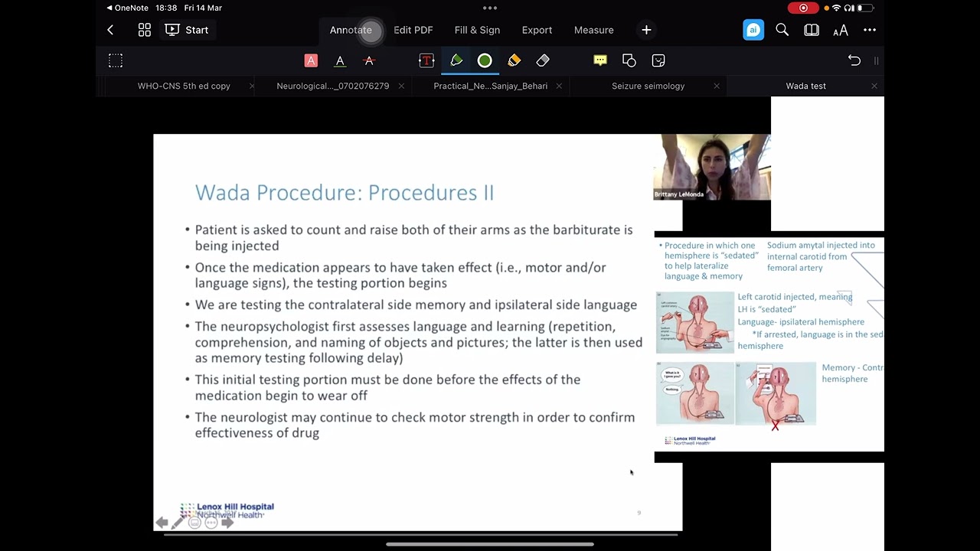Open the sticker tool
This screenshot has width=980, height=551.
[658, 60]
